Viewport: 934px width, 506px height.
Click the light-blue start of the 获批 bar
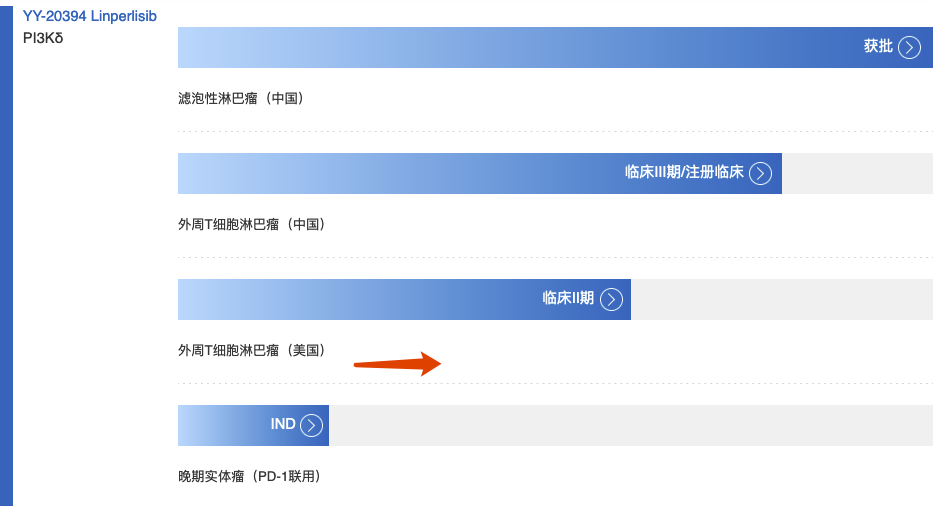click(200, 47)
